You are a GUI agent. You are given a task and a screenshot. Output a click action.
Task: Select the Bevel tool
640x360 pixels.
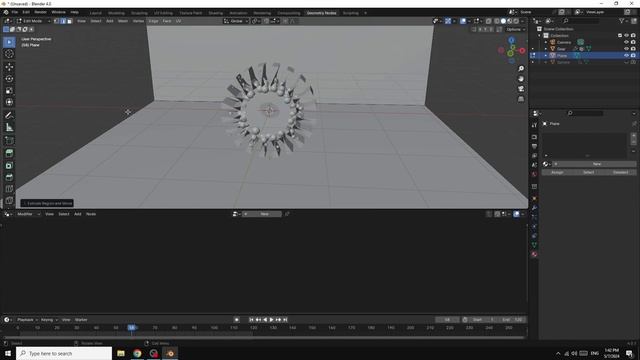tap(9, 177)
